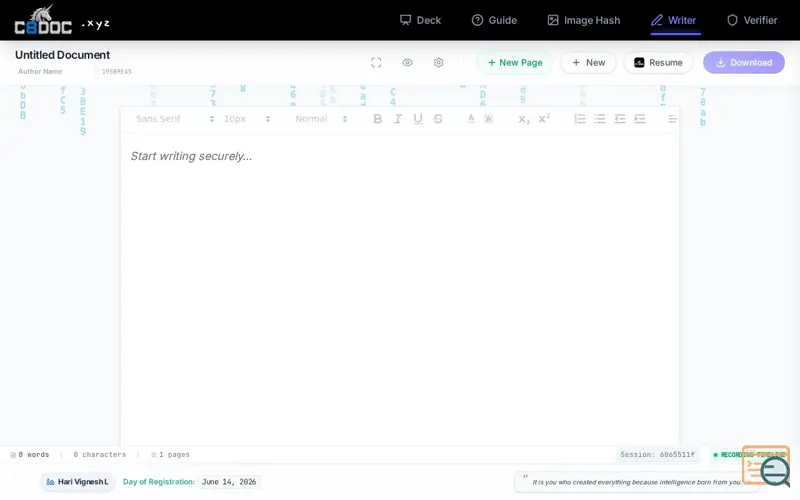Click the 1 pages counter

point(170,455)
